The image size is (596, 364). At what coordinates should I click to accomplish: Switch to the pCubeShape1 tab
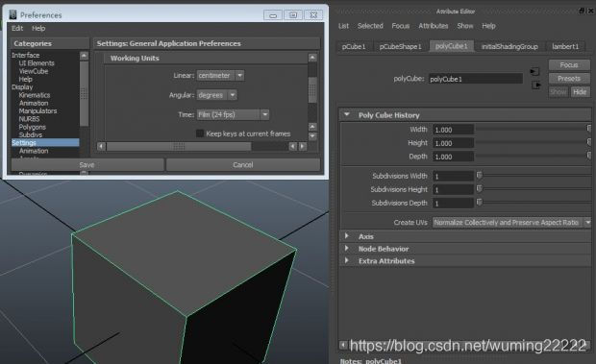[x=400, y=47]
